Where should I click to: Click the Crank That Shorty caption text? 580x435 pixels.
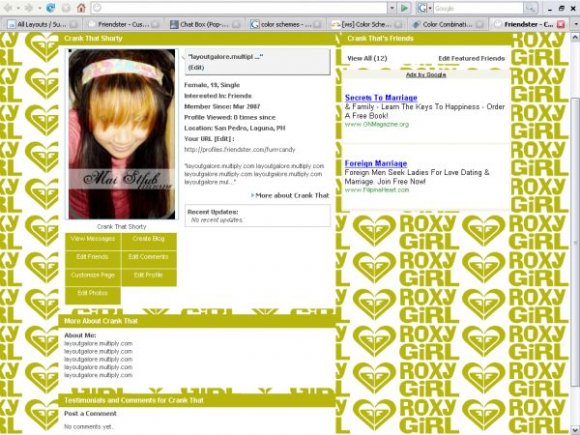click(121, 226)
